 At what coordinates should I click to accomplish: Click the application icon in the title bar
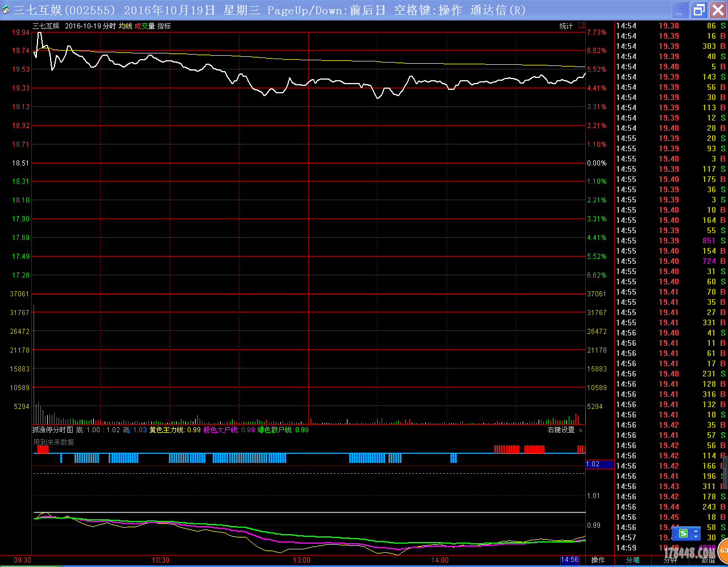pyautogui.click(x=6, y=10)
